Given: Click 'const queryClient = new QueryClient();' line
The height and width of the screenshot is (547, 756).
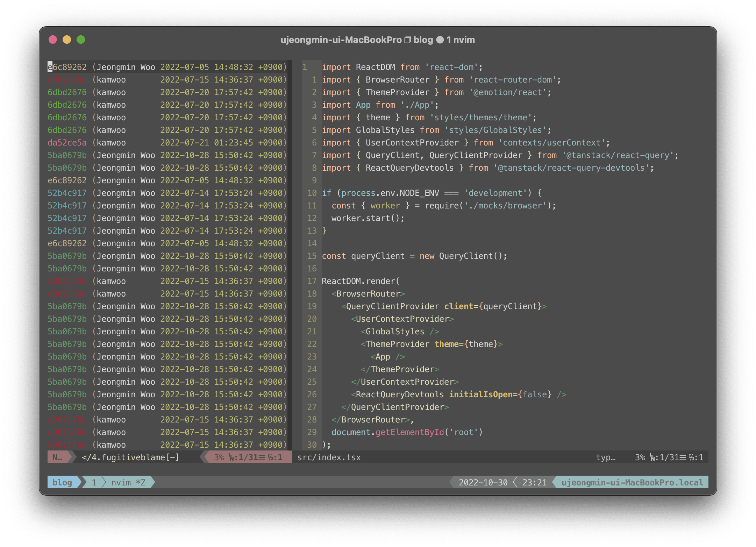Looking at the screenshot, I should pyautogui.click(x=414, y=256).
